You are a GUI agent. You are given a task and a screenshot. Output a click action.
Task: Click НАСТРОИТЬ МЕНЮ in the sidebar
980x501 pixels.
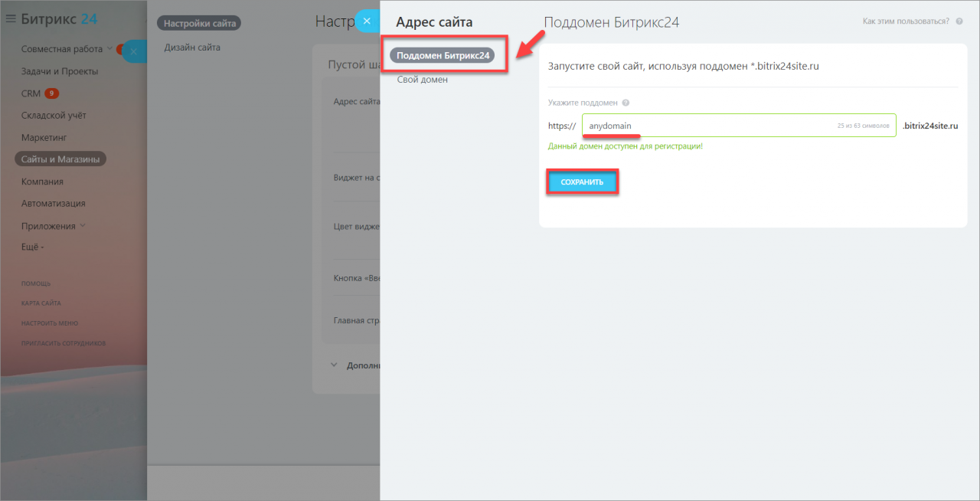coord(50,323)
